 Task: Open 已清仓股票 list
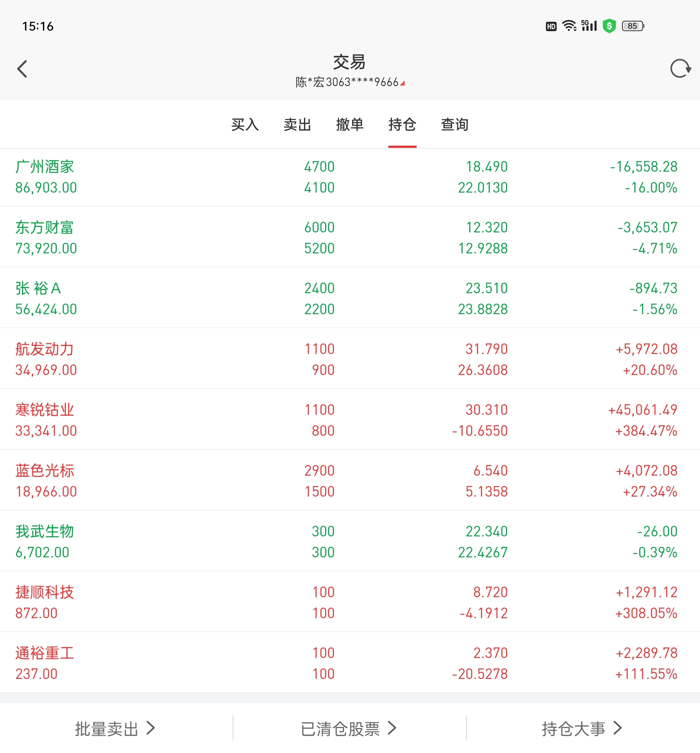(x=349, y=728)
